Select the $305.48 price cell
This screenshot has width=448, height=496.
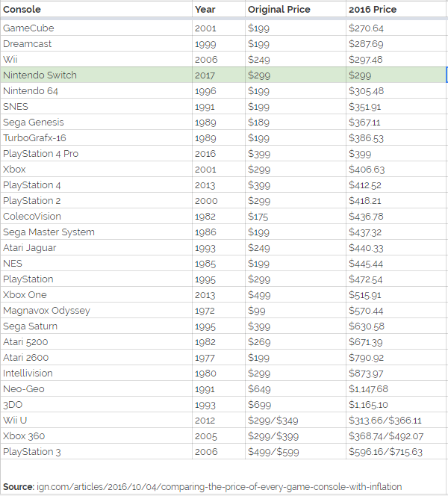(396, 91)
